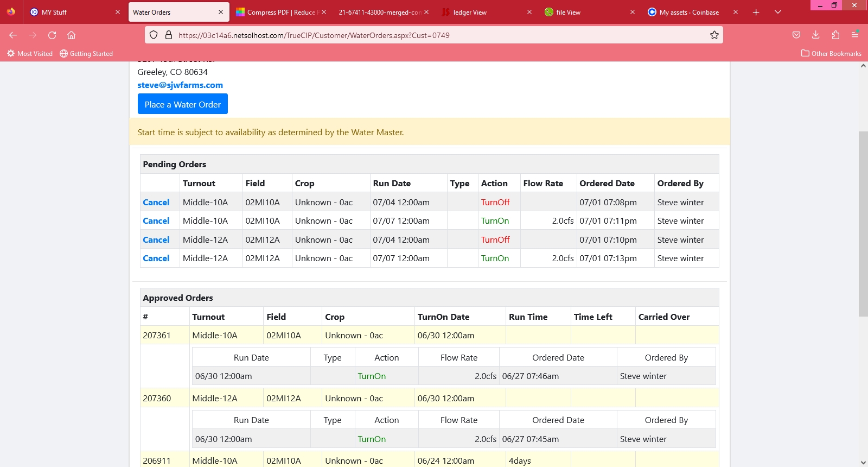Open the Downloads arrow icon
Image resolution: width=868 pixels, height=467 pixels.
[x=815, y=35]
